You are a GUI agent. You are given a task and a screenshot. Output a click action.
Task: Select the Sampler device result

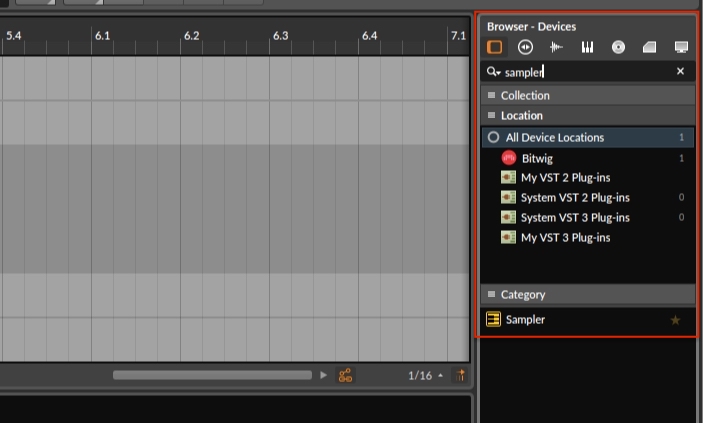(x=588, y=319)
